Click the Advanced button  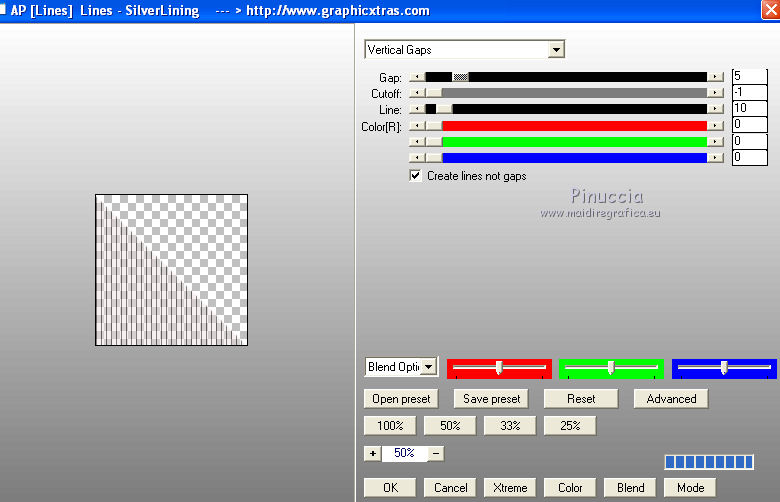pos(671,399)
